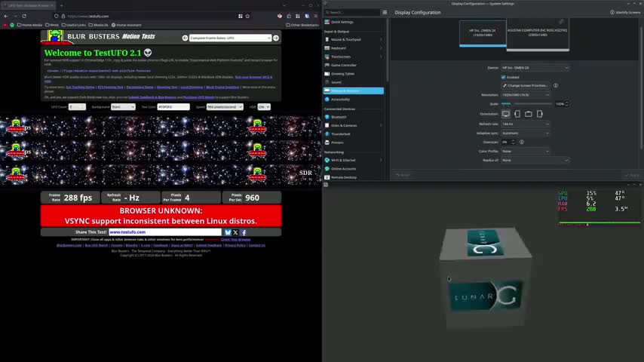The image size is (644, 362).
Task: Share the test on Facebook
Action: [x=244, y=232]
